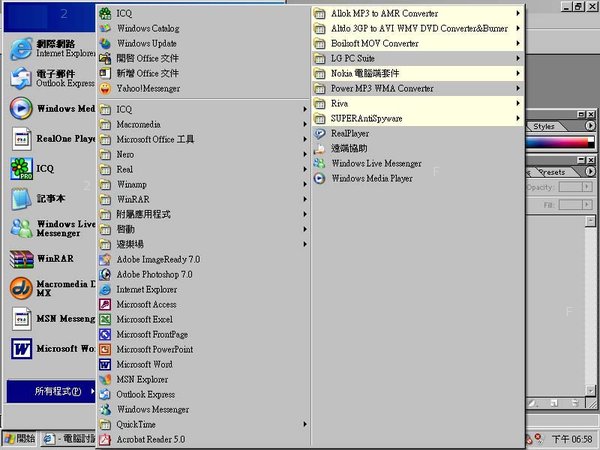Click Macromedia Dreamweaver MX icon

pyautogui.click(x=21, y=289)
